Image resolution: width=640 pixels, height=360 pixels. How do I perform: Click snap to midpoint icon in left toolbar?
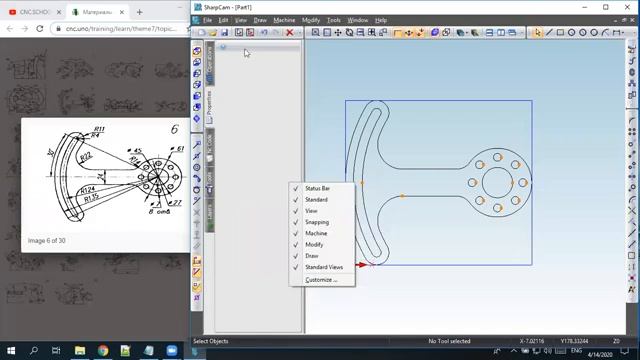(197, 156)
